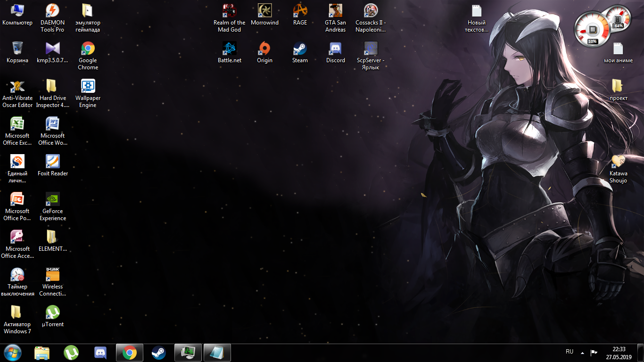
Task: Open the Windows Start menu
Action: click(x=12, y=353)
